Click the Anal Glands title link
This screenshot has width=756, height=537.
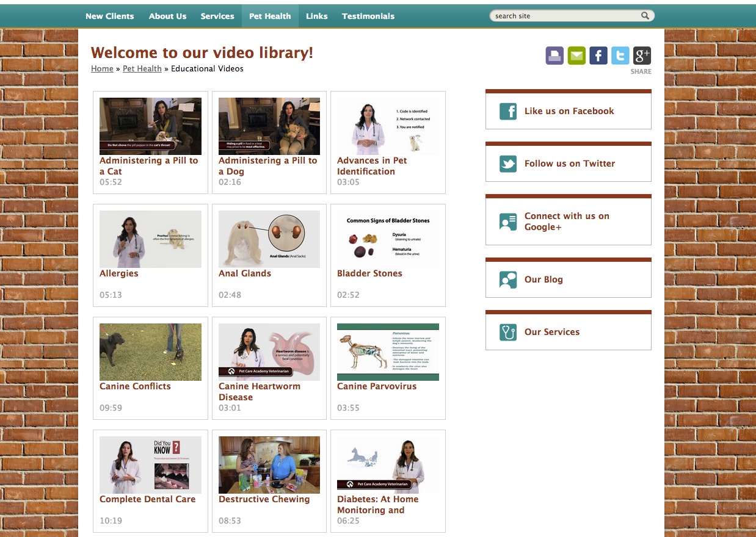click(x=245, y=273)
